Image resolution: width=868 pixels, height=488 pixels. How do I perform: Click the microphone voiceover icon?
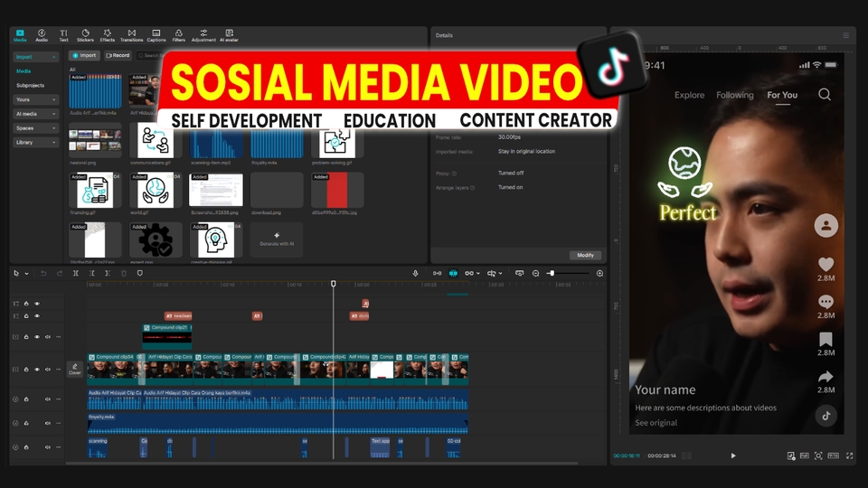click(x=415, y=273)
